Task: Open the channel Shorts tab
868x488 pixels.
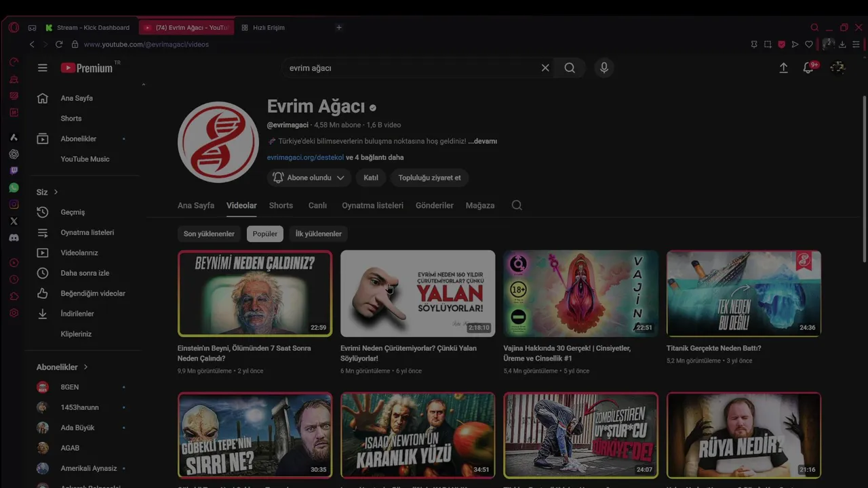Action: [x=281, y=205]
